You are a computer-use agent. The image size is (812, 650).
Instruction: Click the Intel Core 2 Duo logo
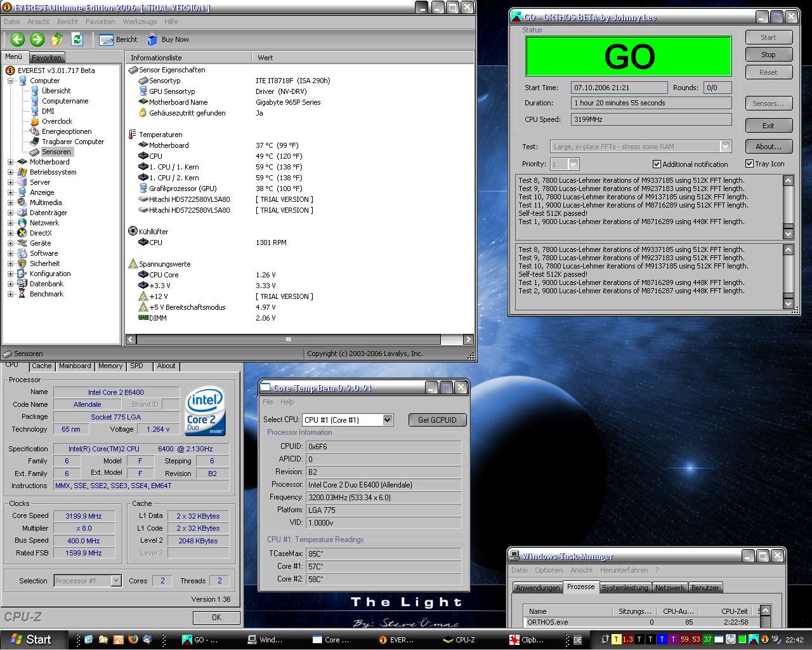(x=205, y=411)
